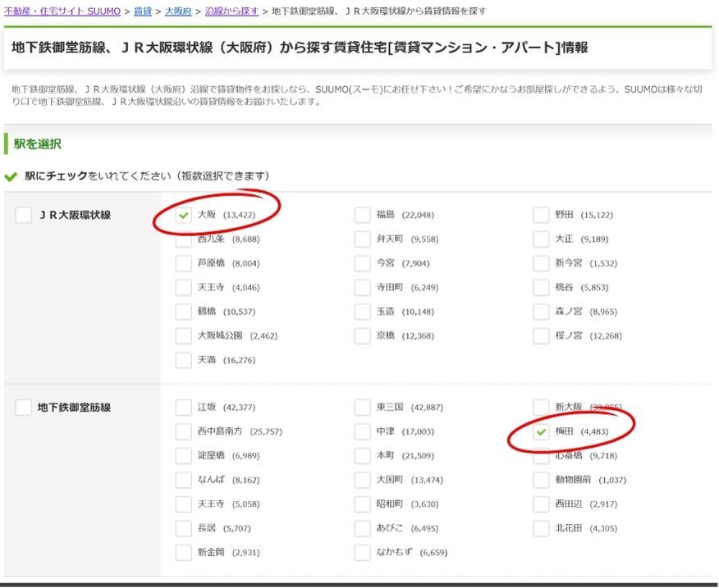Viewport: 719px width, 588px height.
Task: Open 不動産・住宅サイト SUUMO breadcrumb link
Action: 62,11
